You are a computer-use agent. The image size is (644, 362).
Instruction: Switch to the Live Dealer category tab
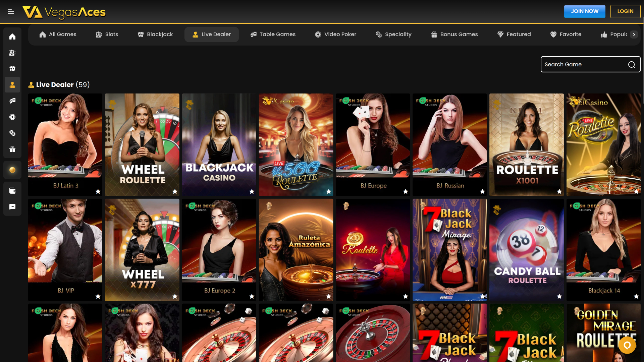click(212, 34)
